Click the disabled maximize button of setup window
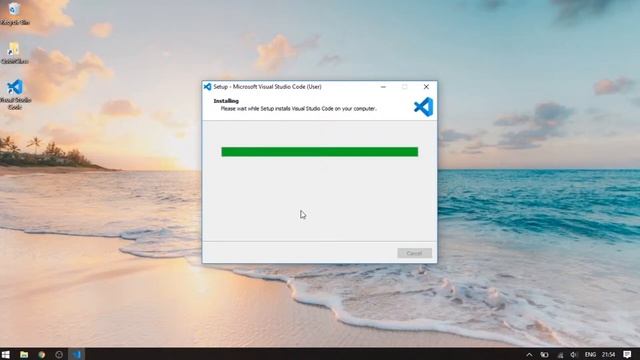 (x=404, y=87)
